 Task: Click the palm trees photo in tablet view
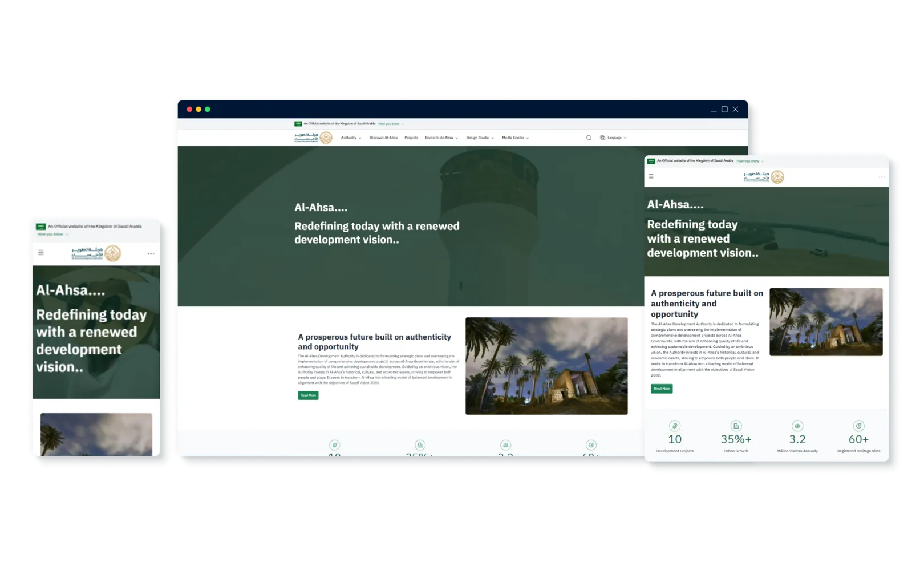point(826,322)
